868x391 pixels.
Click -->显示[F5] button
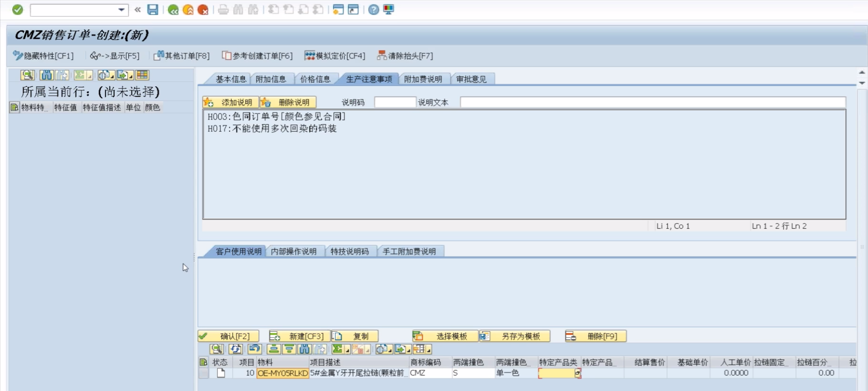115,56
